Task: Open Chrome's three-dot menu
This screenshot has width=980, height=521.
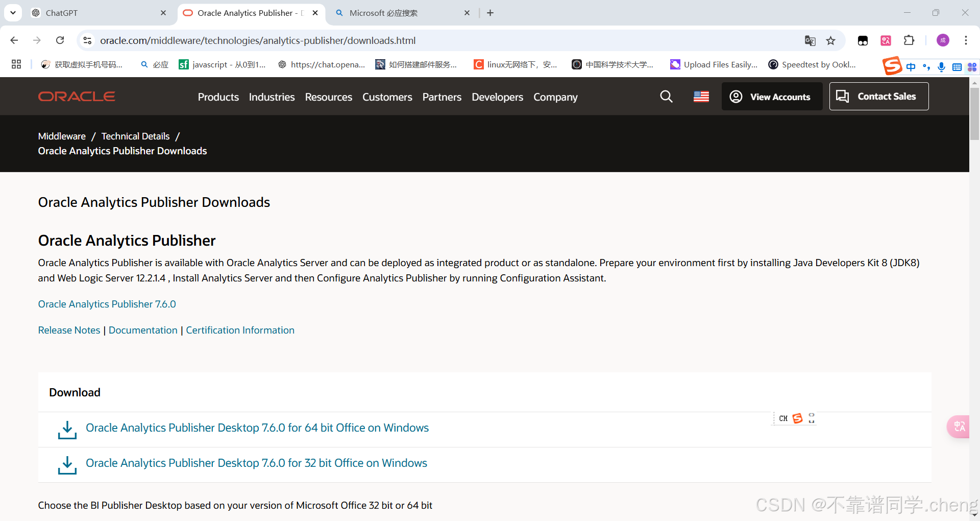Action: coord(966,40)
